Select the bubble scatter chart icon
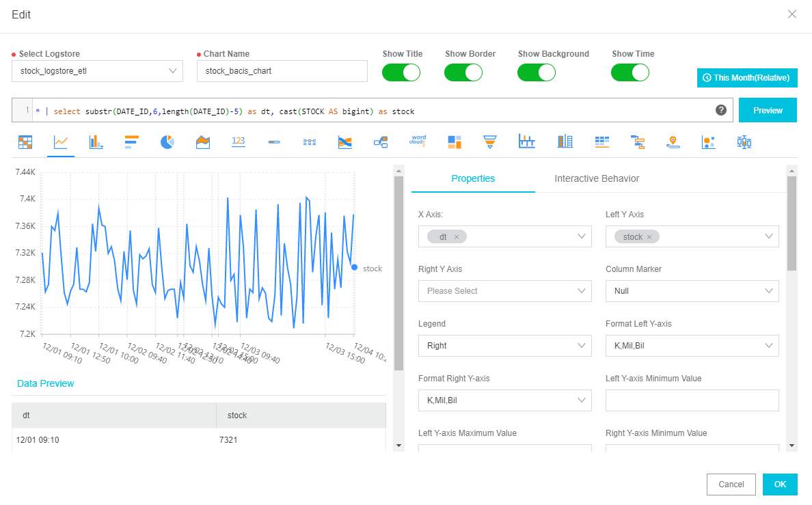Image resolution: width=812 pixels, height=505 pixels. coord(708,142)
